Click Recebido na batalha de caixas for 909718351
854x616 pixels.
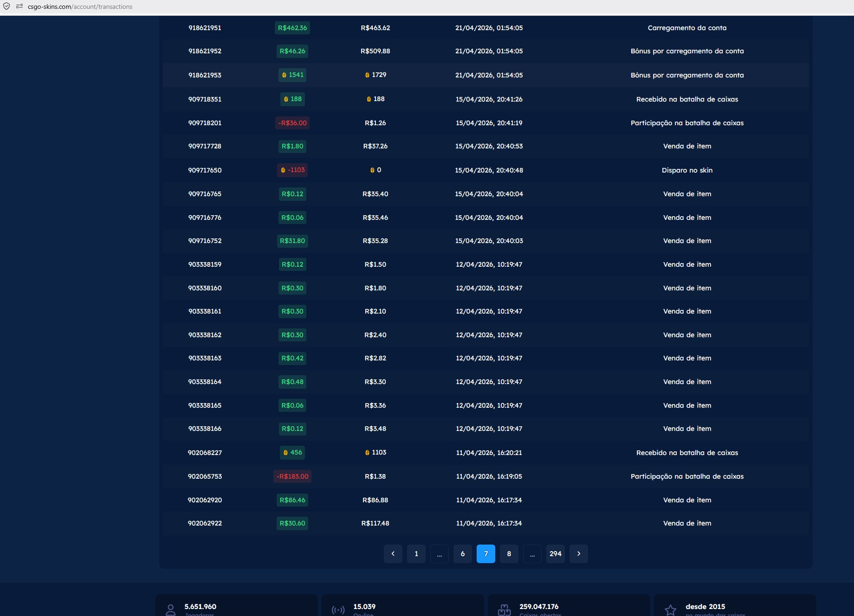point(687,99)
